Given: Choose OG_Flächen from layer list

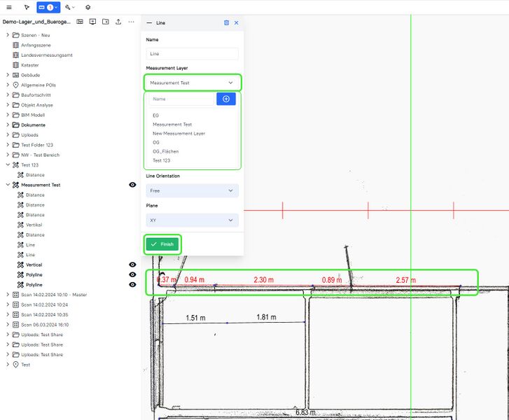Looking at the screenshot, I should [x=165, y=151].
